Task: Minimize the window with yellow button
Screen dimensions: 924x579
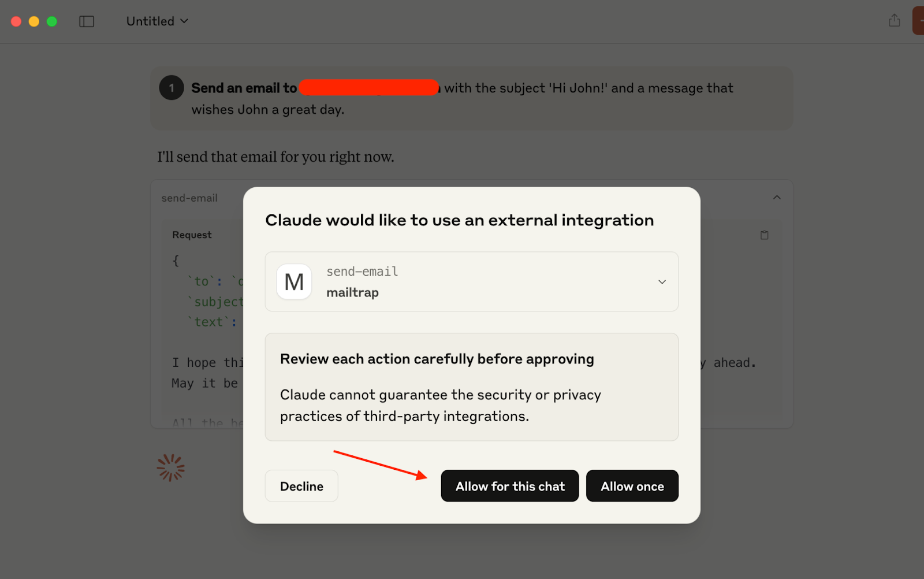Action: pyautogui.click(x=34, y=21)
